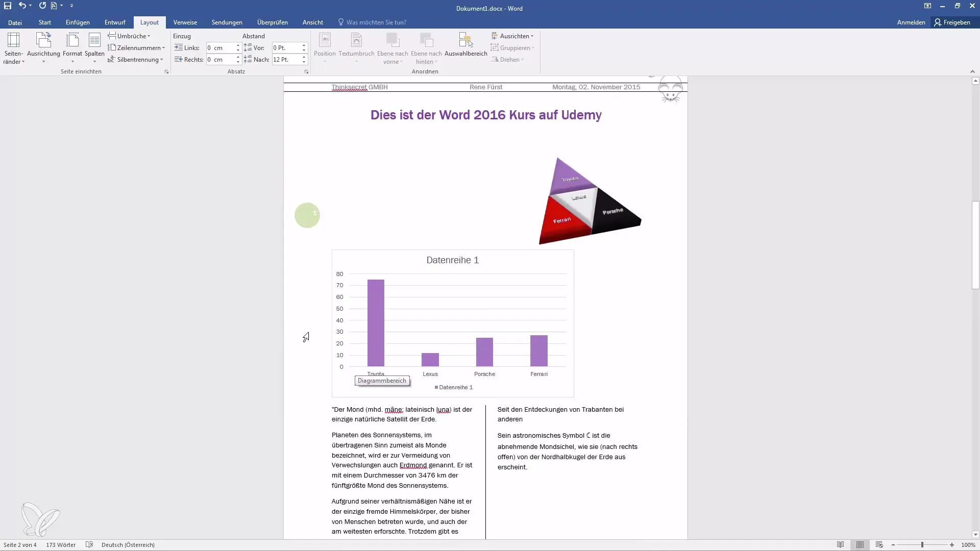The image size is (980, 551).
Task: Click the zoom out minus button
Action: pyautogui.click(x=893, y=545)
